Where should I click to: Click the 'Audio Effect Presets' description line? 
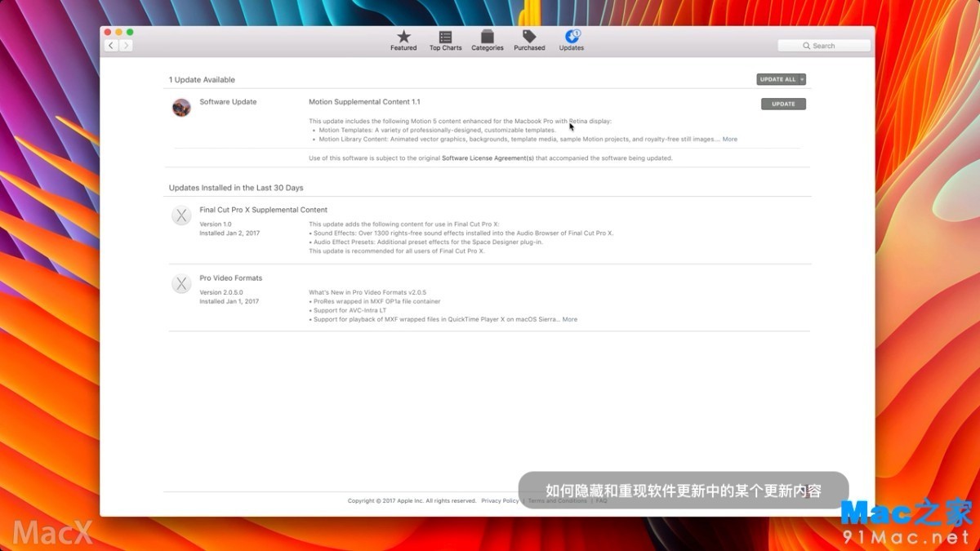425,242
